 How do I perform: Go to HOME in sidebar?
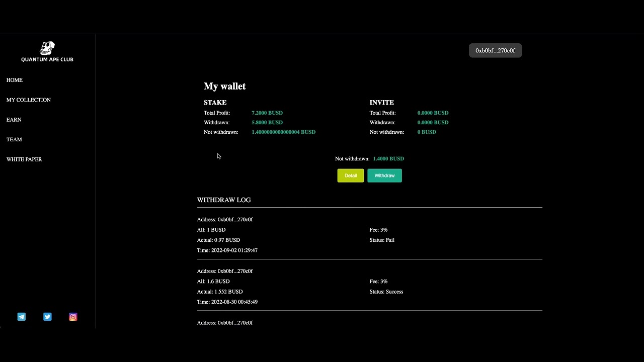click(15, 80)
